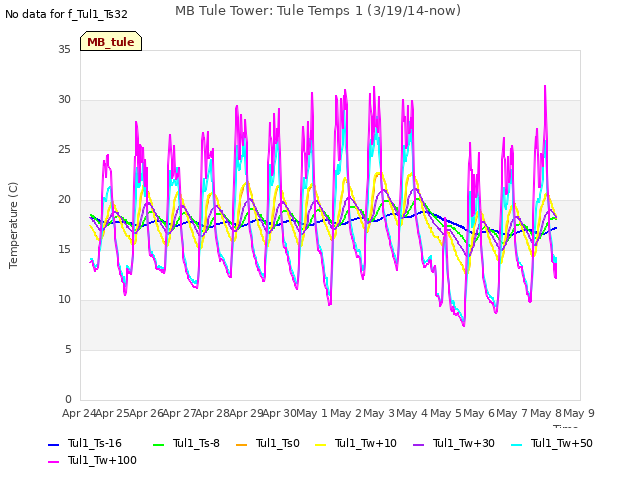Click the May 8 x-axis tick label
The image size is (640, 480).
tap(546, 413)
